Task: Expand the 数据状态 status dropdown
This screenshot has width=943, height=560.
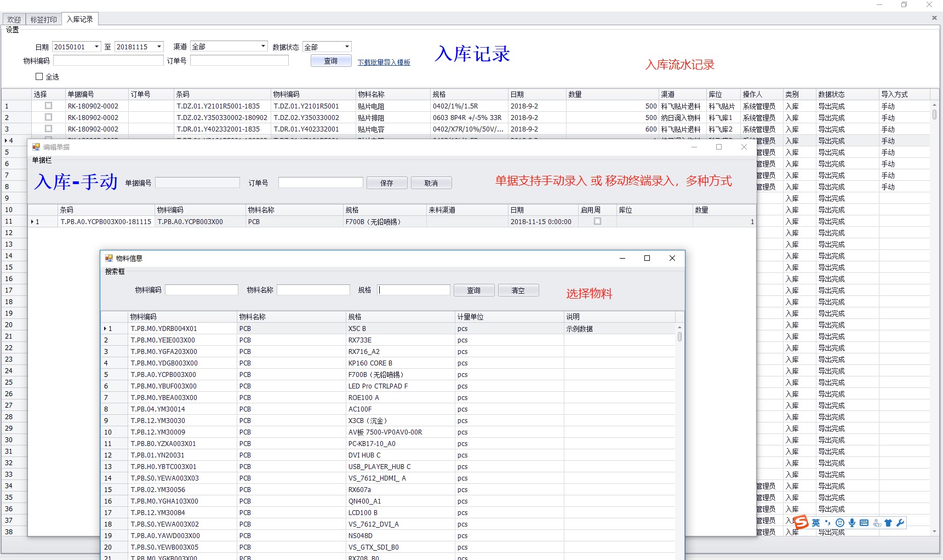Action: pyautogui.click(x=347, y=47)
